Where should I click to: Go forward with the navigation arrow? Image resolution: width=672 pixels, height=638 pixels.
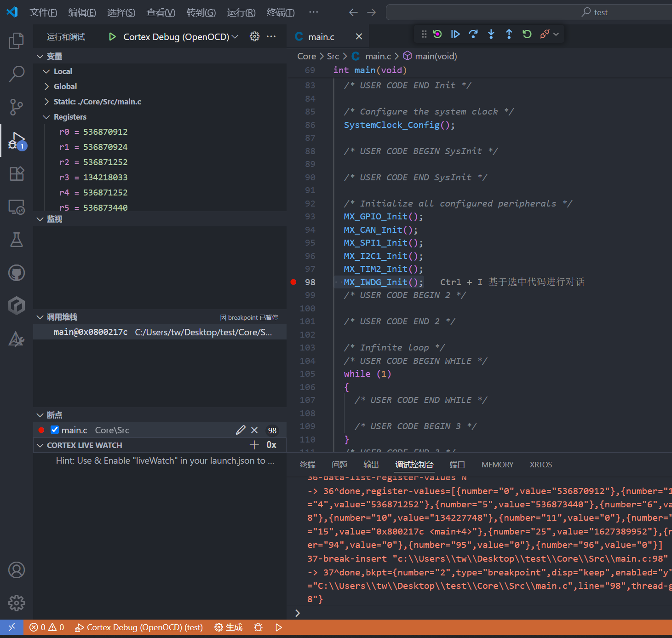point(371,12)
